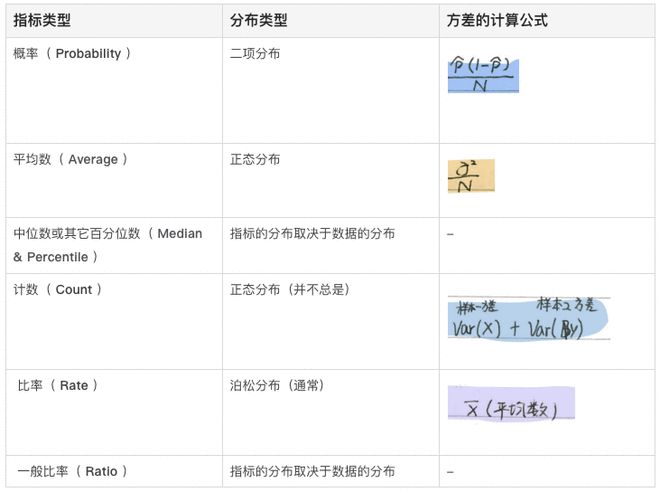Select the 分布类型 column header
Screen dimensions: 660x492
(x=258, y=20)
